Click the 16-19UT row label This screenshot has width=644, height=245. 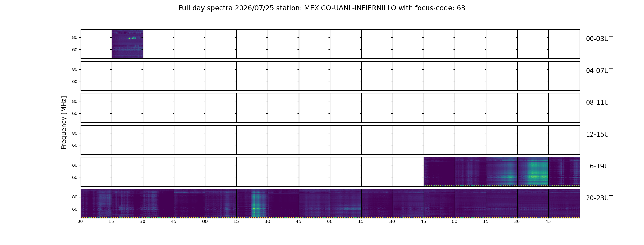[x=599, y=166]
